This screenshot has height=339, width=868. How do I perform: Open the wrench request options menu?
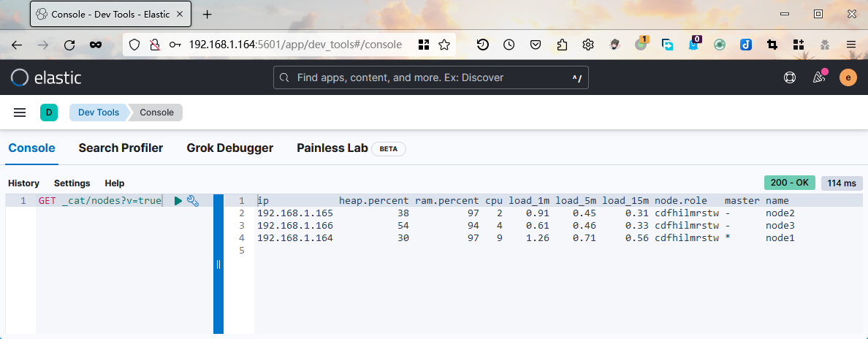pos(193,201)
